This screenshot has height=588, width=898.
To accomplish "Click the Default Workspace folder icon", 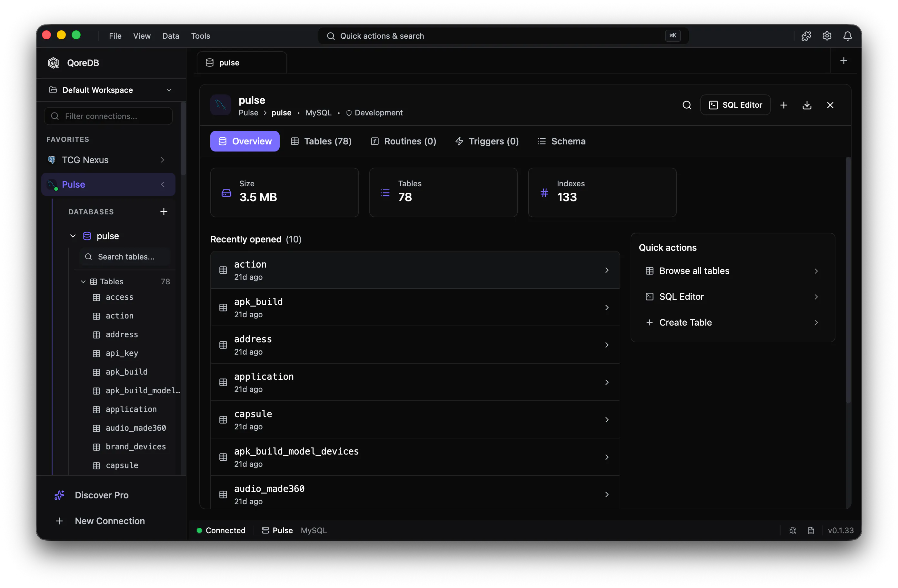I will point(53,90).
